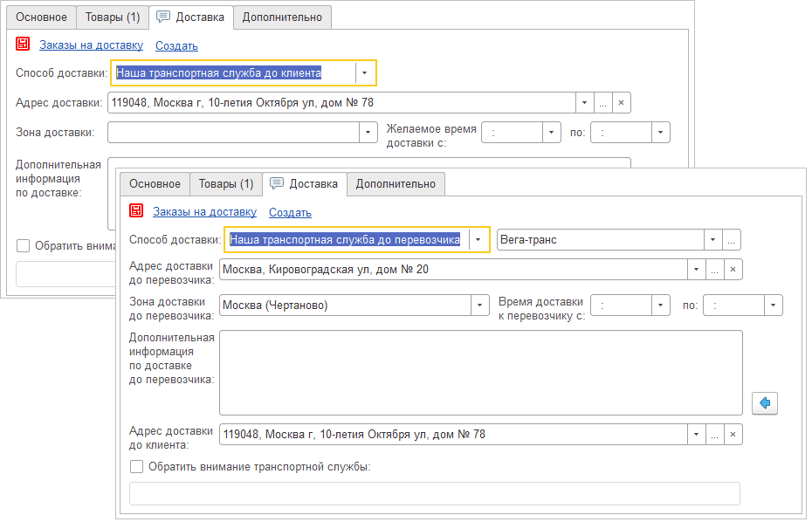
Task: Click the blue left arrow button
Action: [765, 402]
